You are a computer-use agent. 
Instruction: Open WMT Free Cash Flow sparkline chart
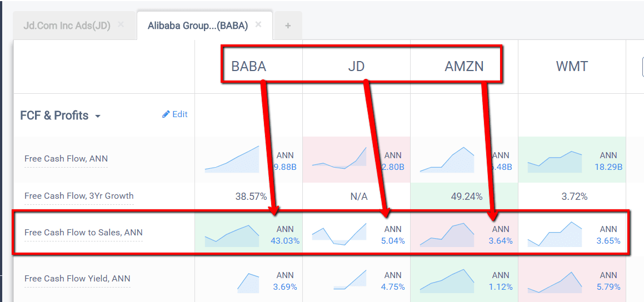pos(555,162)
